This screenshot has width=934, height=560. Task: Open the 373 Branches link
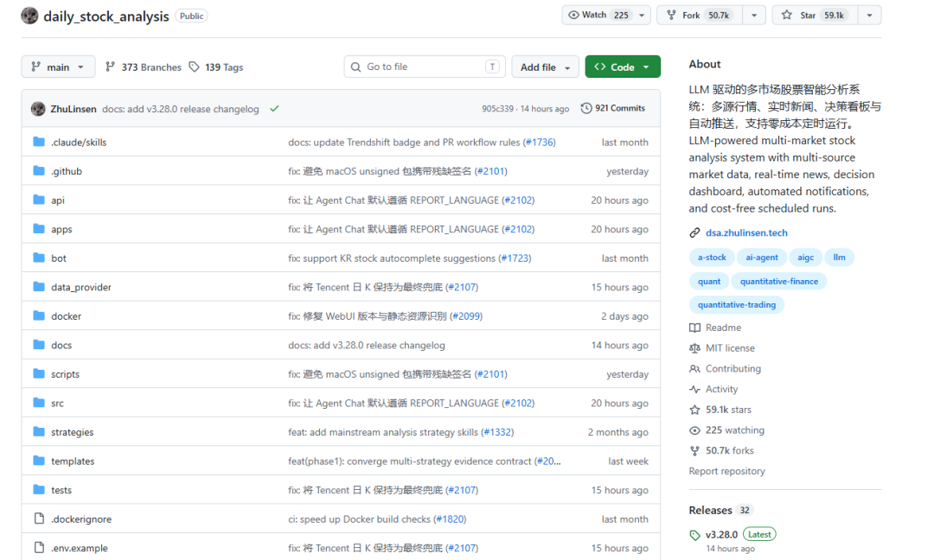pyautogui.click(x=143, y=67)
